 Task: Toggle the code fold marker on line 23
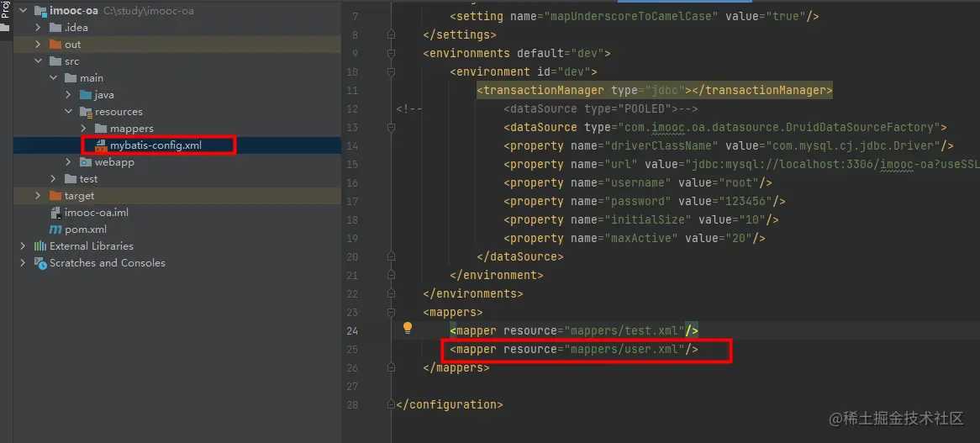pos(392,312)
